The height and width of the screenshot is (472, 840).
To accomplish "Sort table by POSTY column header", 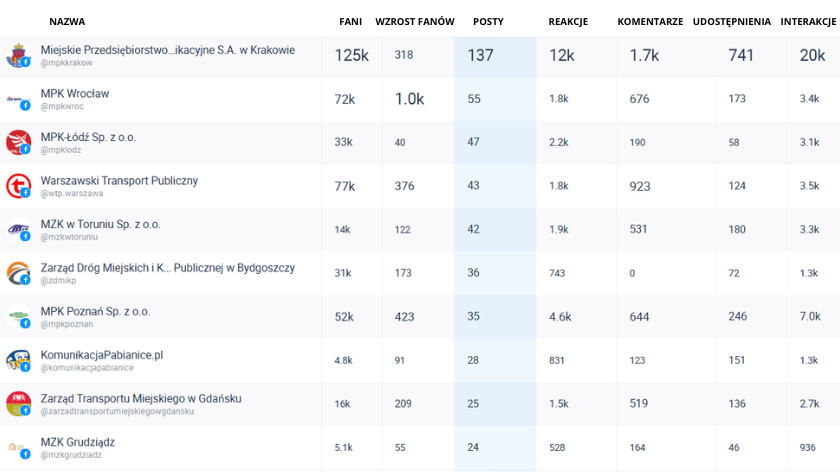I will 488,21.
